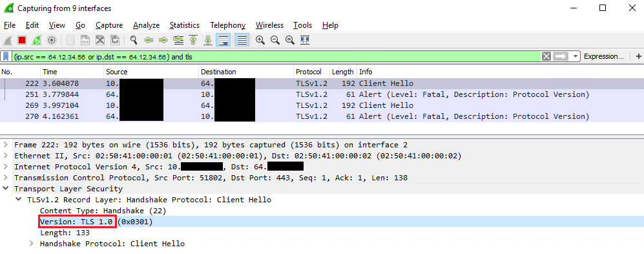The height and width of the screenshot is (254, 644).
Task: Open the Statistics menu
Action: (184, 25)
